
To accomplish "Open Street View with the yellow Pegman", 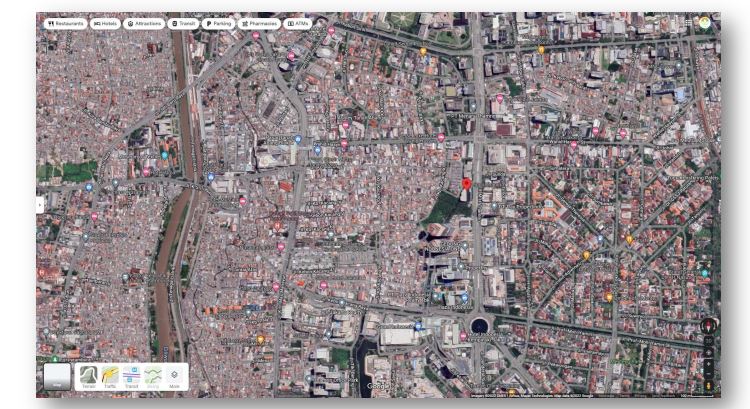I will pos(708,386).
